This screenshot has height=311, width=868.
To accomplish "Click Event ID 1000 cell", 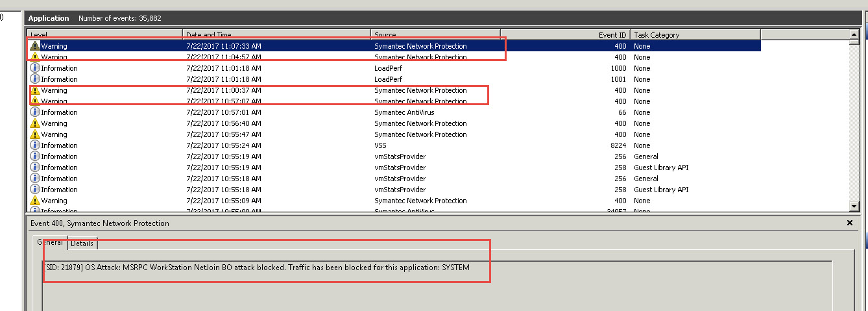I will (618, 68).
